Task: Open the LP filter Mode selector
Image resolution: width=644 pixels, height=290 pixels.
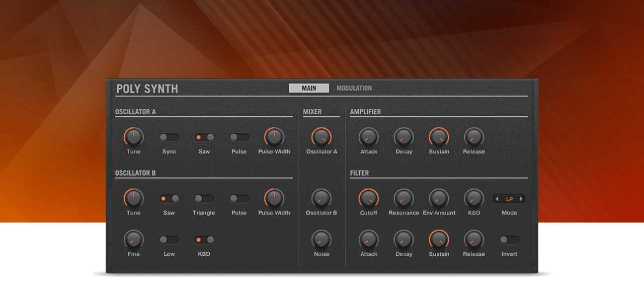Action: click(509, 199)
